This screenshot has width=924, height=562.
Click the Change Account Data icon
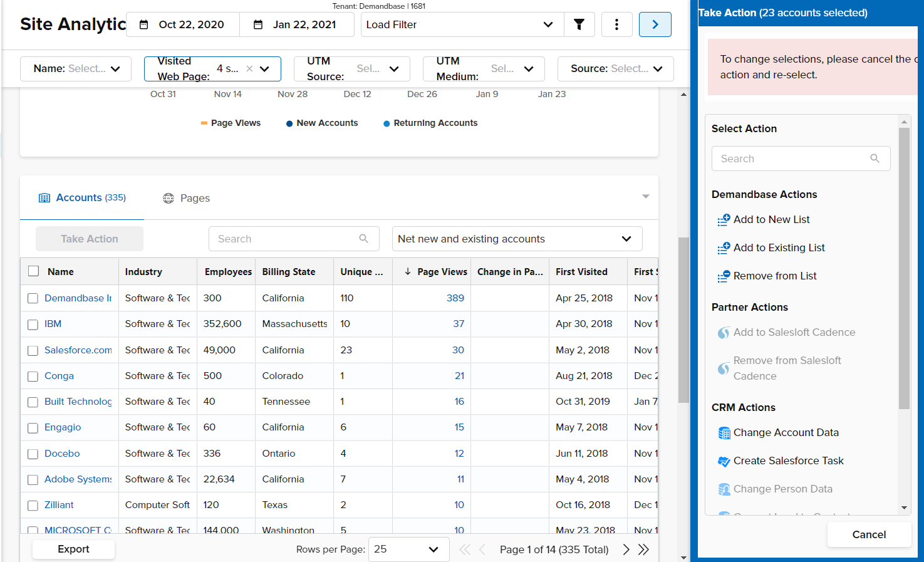(x=724, y=433)
